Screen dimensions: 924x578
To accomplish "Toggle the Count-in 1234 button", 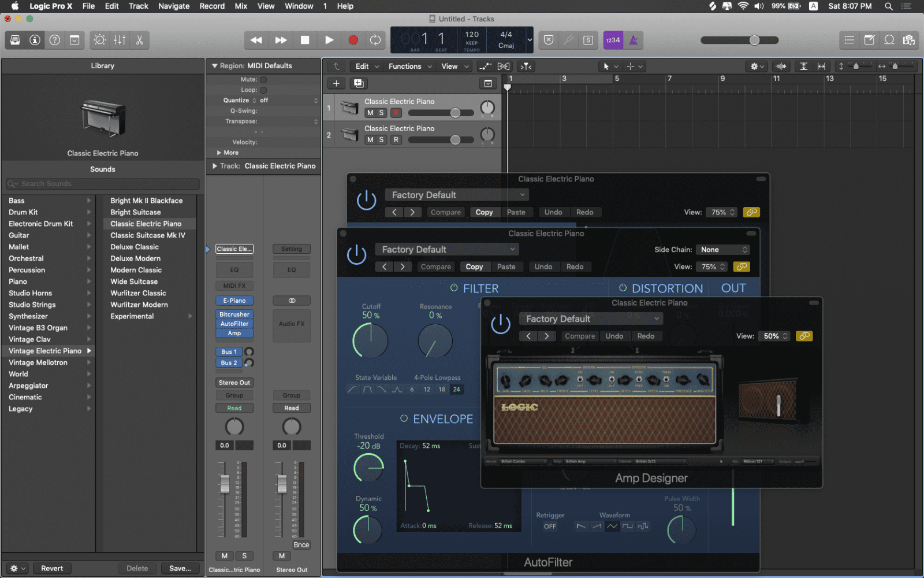I will (613, 40).
